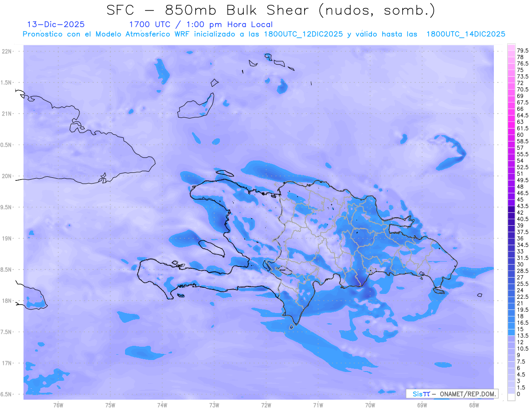Click the 60 colorbar value label

[520, 134]
